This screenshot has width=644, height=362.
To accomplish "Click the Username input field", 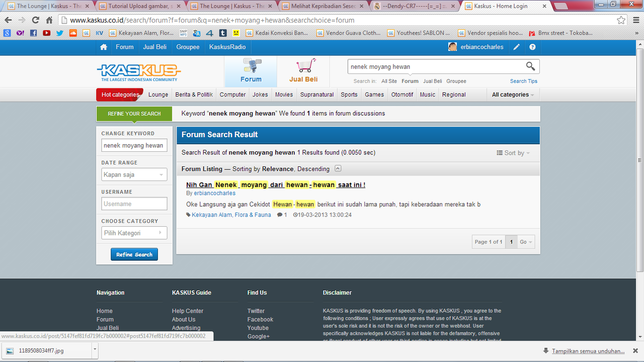I will tap(134, 204).
